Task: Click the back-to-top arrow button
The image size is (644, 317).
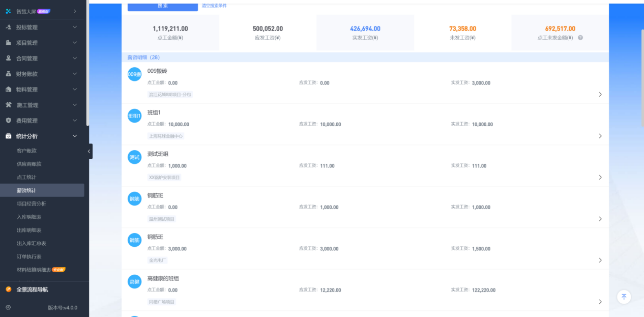Action: 624,297
